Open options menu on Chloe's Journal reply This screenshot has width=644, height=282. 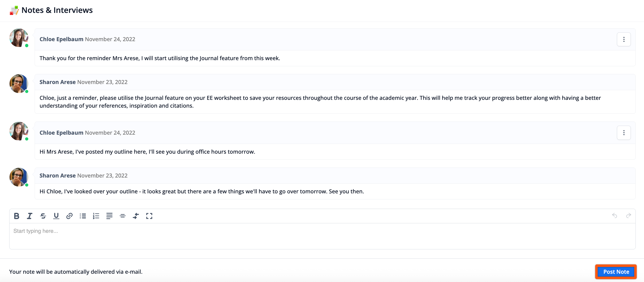tap(624, 39)
